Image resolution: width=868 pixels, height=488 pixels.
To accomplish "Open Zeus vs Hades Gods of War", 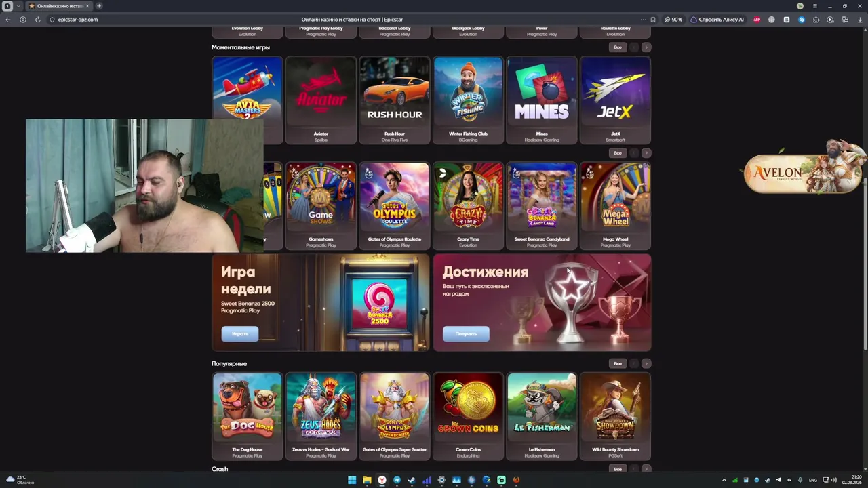I will pyautogui.click(x=321, y=416).
